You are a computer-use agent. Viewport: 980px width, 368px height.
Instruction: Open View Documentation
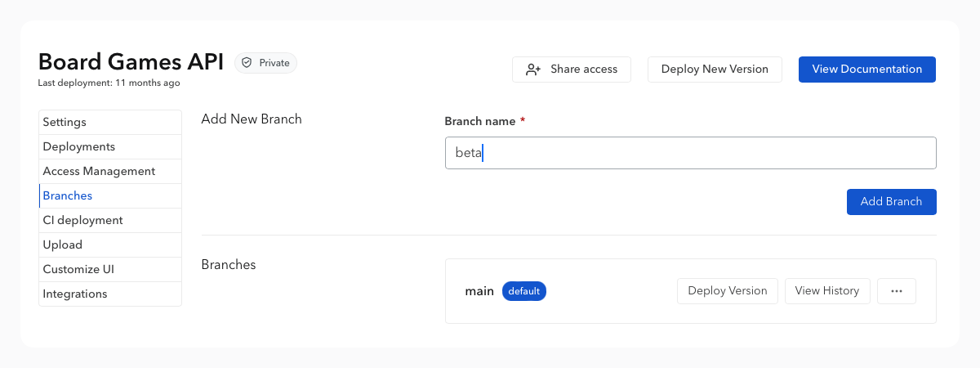pos(866,70)
